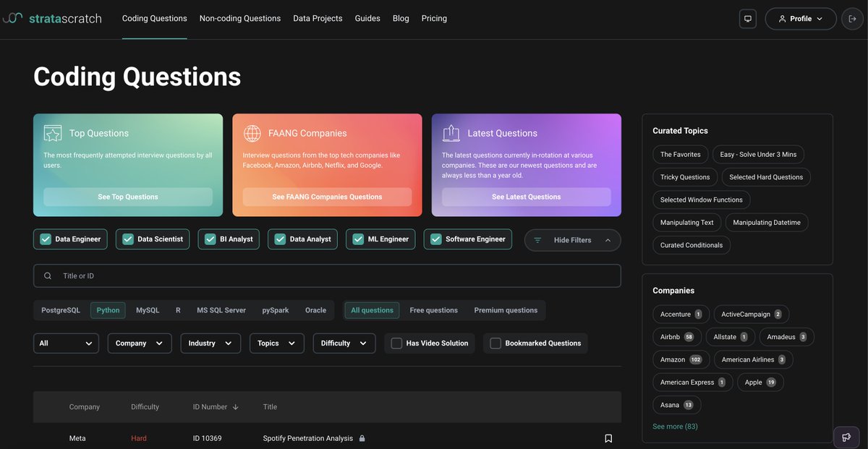Select PostgreSQL language tab
This screenshot has height=449, width=868.
click(61, 310)
